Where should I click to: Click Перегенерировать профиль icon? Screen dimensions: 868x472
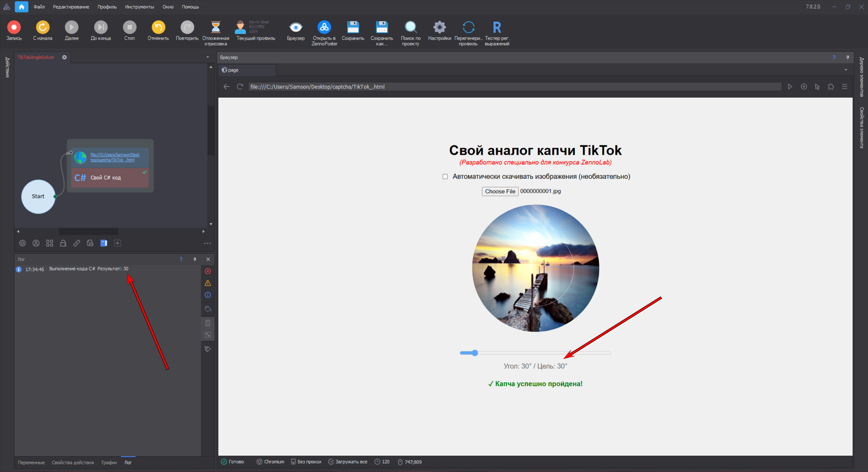[x=468, y=27]
